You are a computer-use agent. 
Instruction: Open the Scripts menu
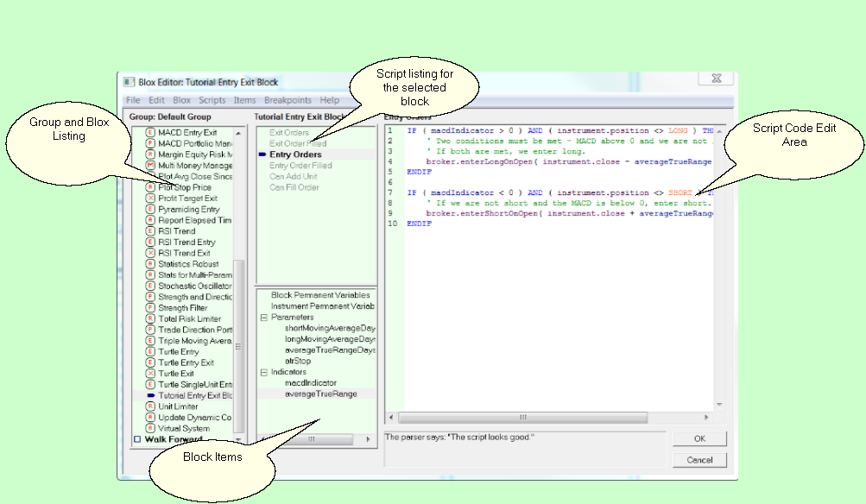coord(212,100)
